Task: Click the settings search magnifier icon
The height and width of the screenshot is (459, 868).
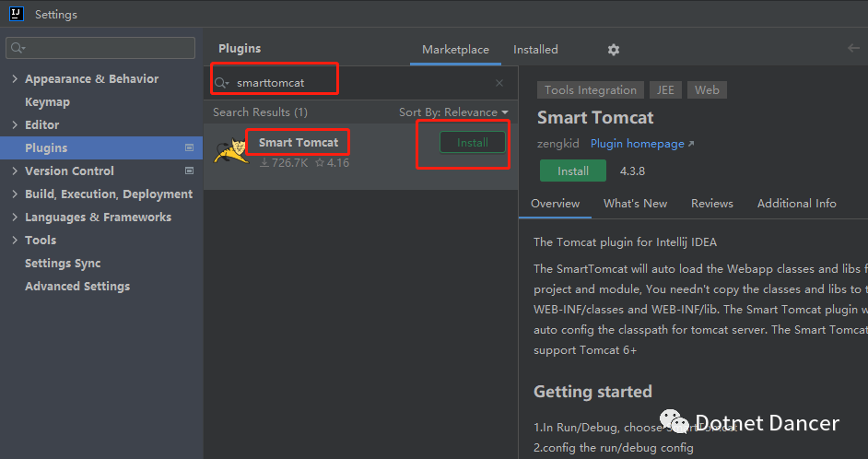Action: (x=18, y=48)
